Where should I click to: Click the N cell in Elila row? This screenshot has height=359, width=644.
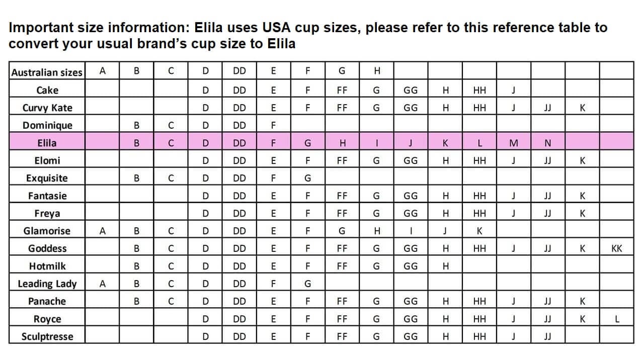tap(548, 143)
